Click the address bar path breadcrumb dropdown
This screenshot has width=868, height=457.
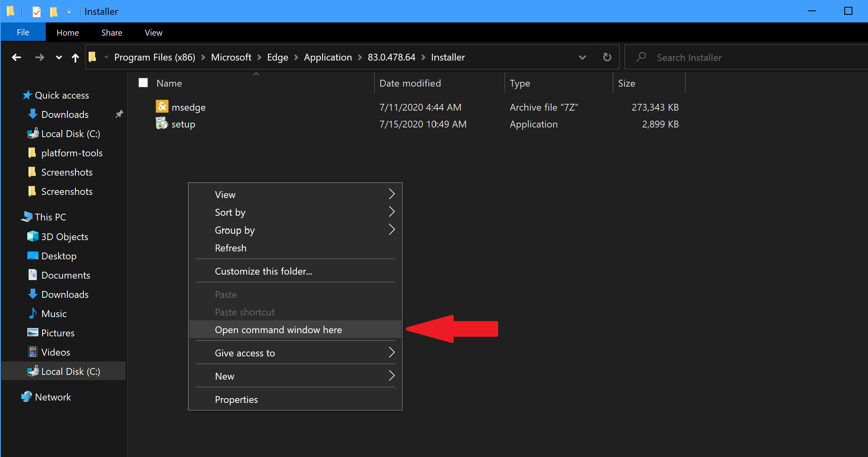pos(582,57)
